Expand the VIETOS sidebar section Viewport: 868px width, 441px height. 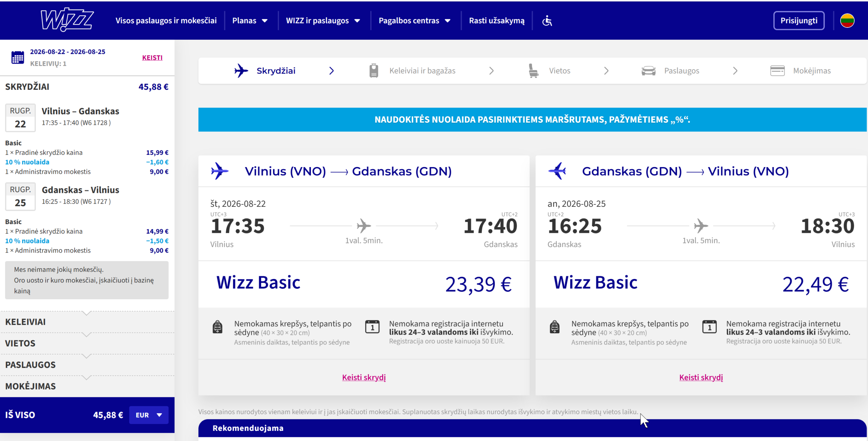87,343
